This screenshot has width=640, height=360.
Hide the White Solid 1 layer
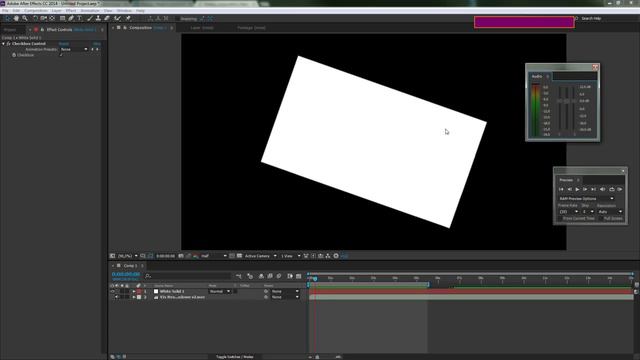(x=112, y=291)
